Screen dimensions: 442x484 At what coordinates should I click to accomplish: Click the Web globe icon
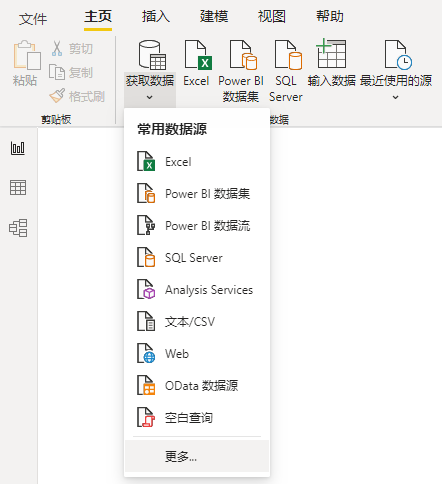146,353
